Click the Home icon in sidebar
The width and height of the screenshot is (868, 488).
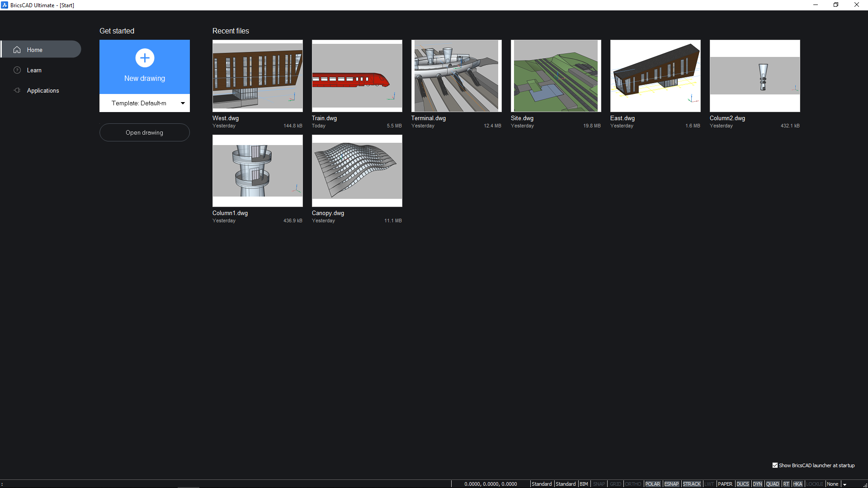click(x=17, y=50)
